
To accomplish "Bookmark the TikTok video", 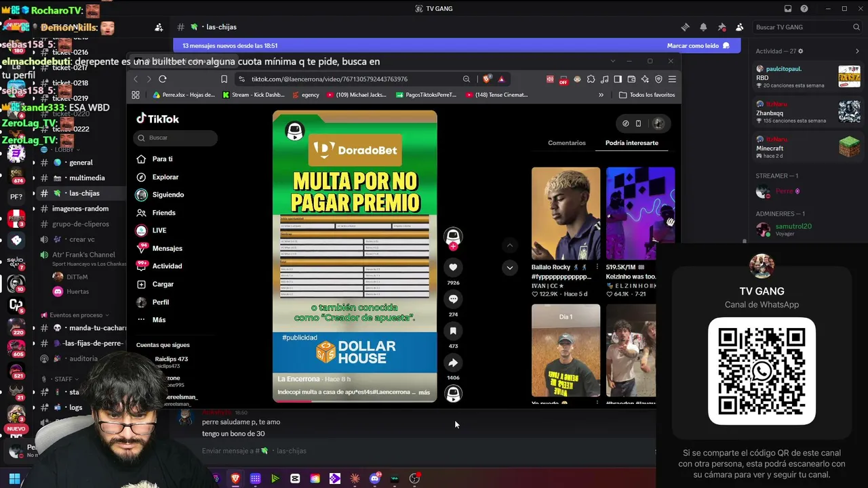I will (453, 331).
